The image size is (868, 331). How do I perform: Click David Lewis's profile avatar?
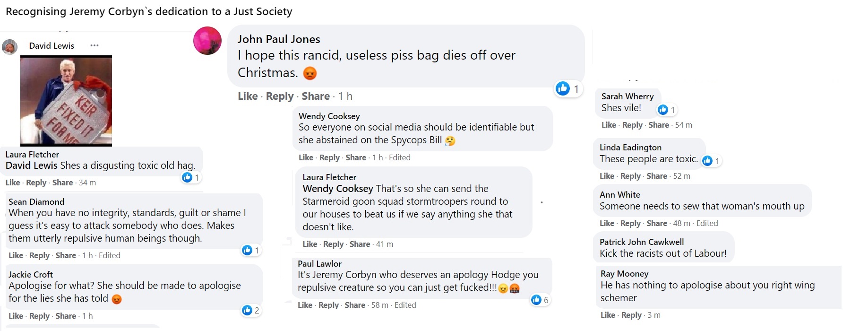[9, 47]
